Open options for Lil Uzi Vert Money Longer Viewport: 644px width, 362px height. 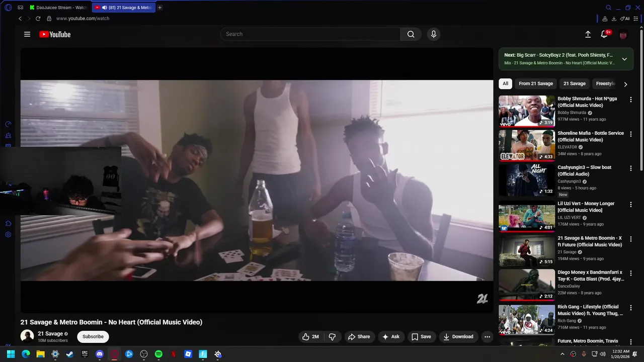[631, 205]
